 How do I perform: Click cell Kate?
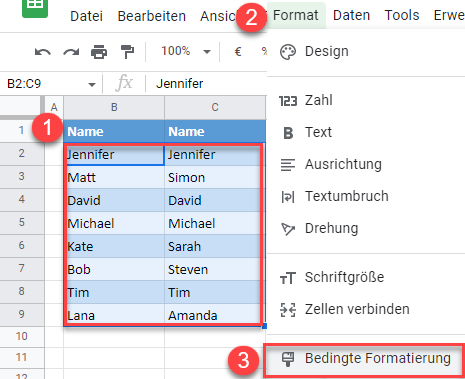(114, 246)
